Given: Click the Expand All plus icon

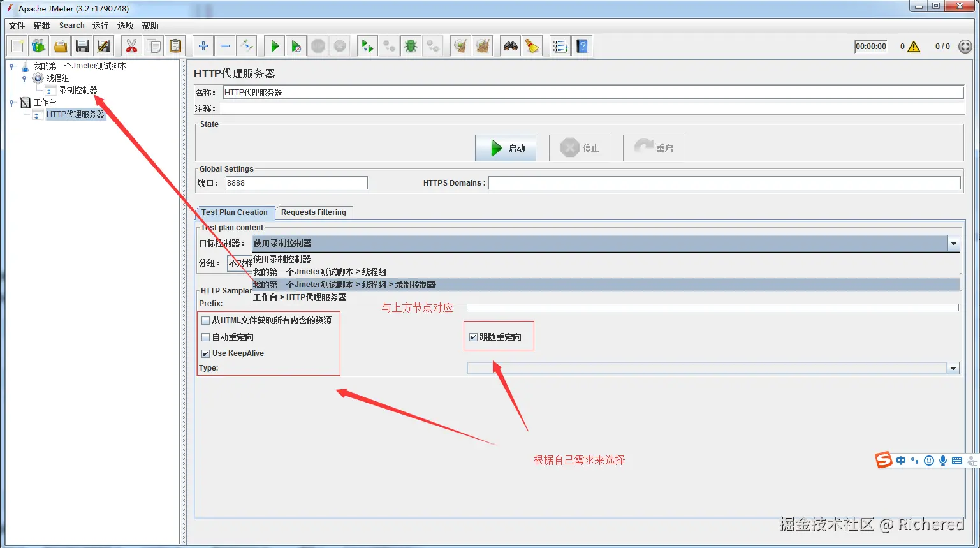Looking at the screenshot, I should 203,46.
